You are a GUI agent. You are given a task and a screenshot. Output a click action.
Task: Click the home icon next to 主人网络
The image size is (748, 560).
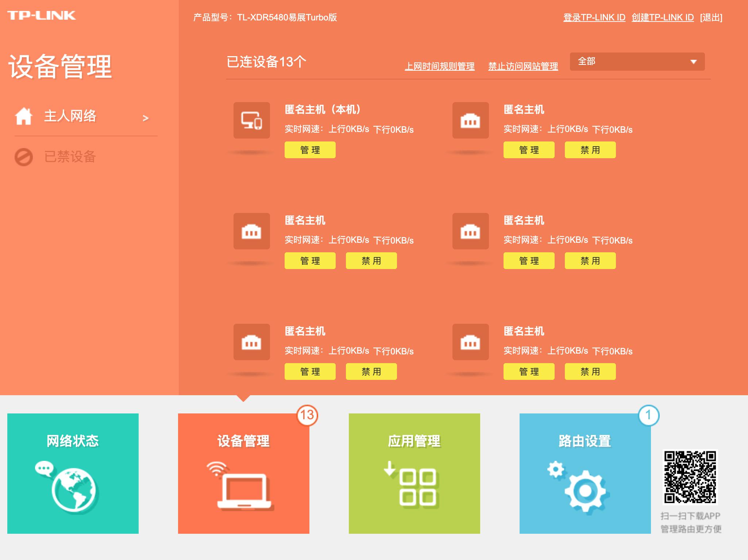(24, 117)
